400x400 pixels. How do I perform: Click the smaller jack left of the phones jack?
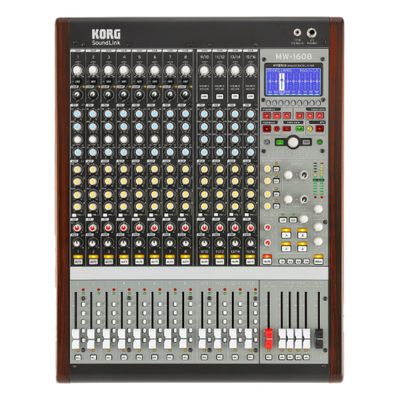(x=297, y=33)
